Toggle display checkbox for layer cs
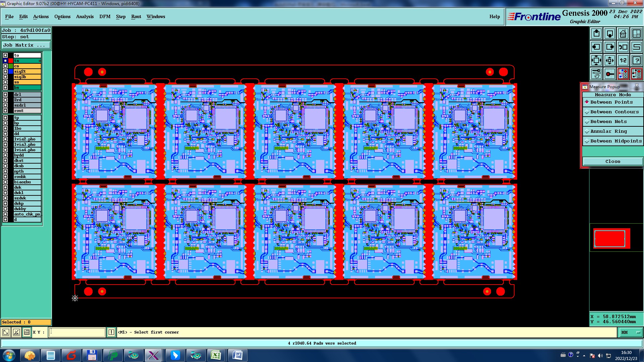The height and width of the screenshot is (362, 644). coord(5,66)
